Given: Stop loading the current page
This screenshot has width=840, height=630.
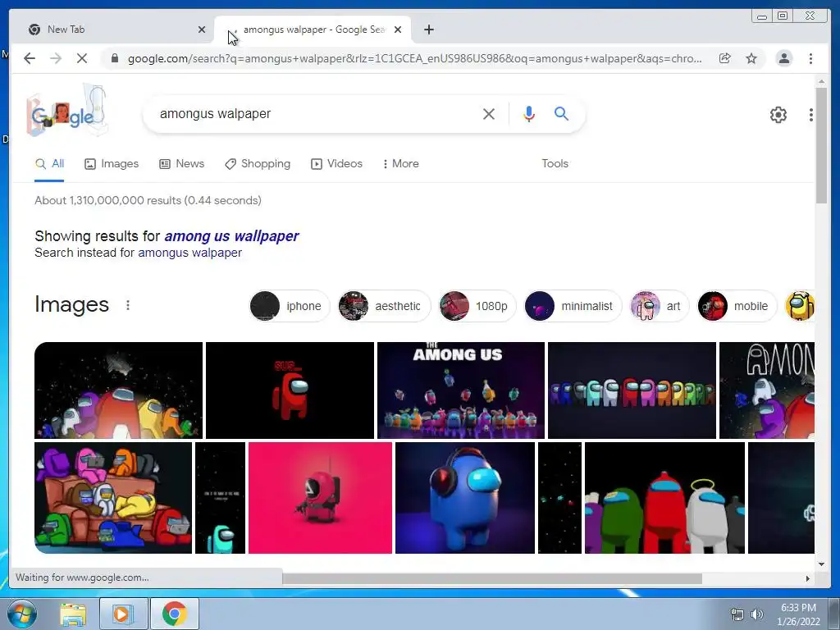Looking at the screenshot, I should coord(82,58).
